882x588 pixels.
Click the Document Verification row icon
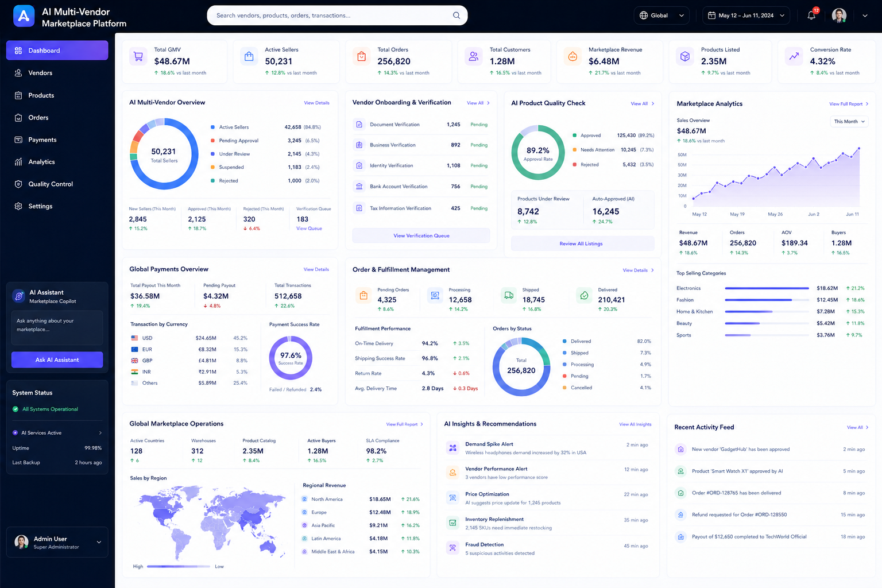click(359, 124)
